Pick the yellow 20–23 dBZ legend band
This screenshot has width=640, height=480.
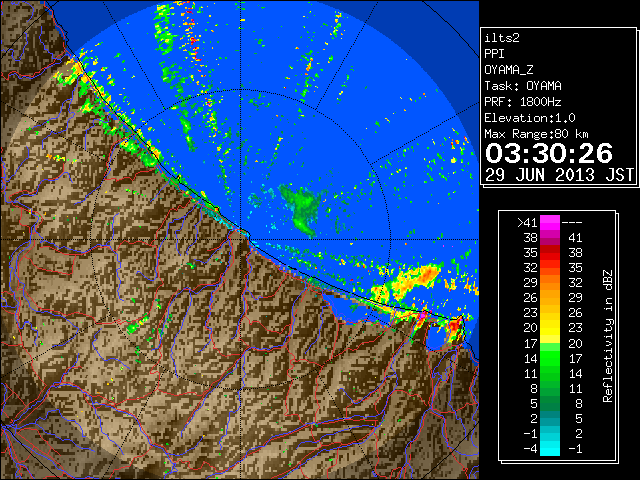coord(550,328)
